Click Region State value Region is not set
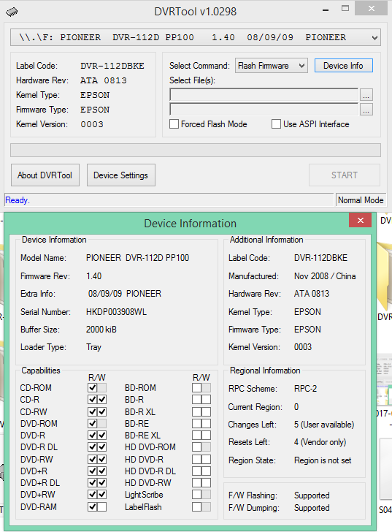The width and height of the screenshot is (392, 532). [x=323, y=460]
